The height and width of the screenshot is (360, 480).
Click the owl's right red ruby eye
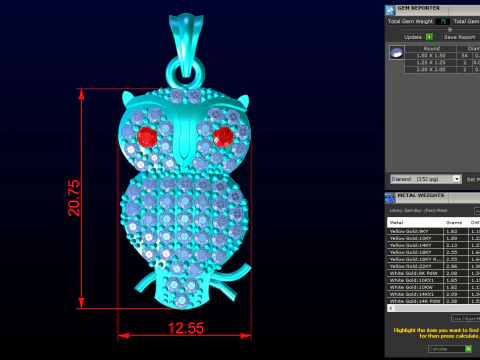(x=223, y=137)
